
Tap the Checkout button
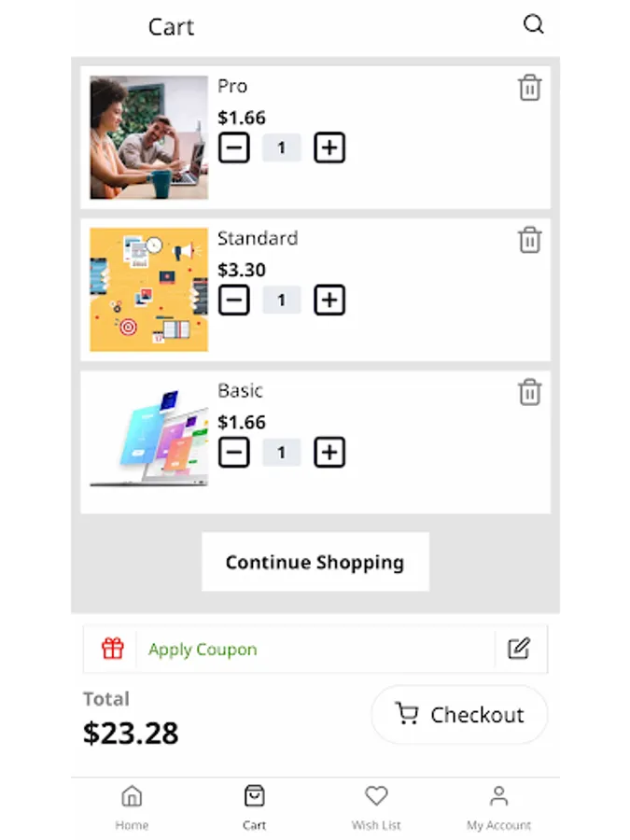pos(458,714)
